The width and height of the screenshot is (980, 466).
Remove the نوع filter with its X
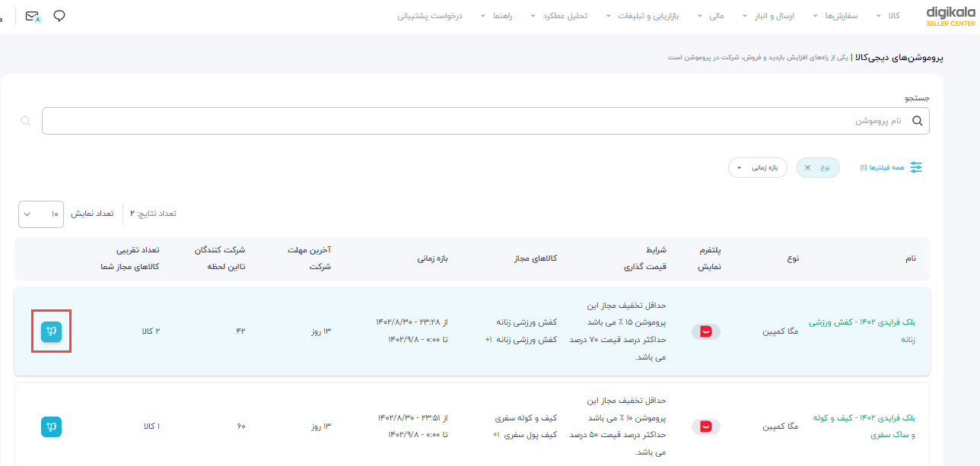pos(808,167)
